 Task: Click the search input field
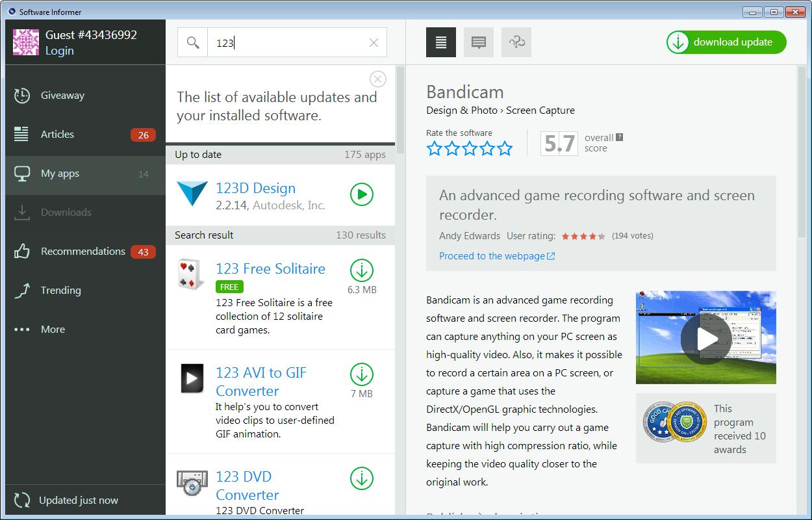click(286, 43)
